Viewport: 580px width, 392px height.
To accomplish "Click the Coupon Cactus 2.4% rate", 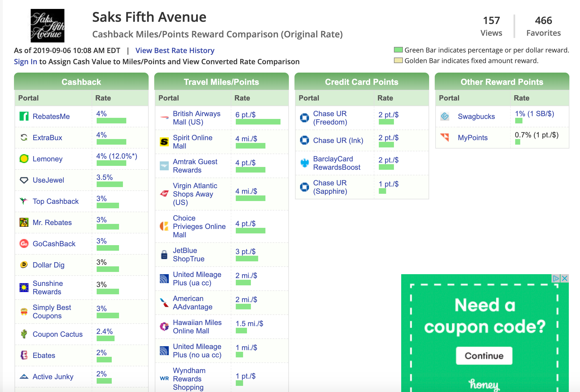I will pyautogui.click(x=104, y=331).
